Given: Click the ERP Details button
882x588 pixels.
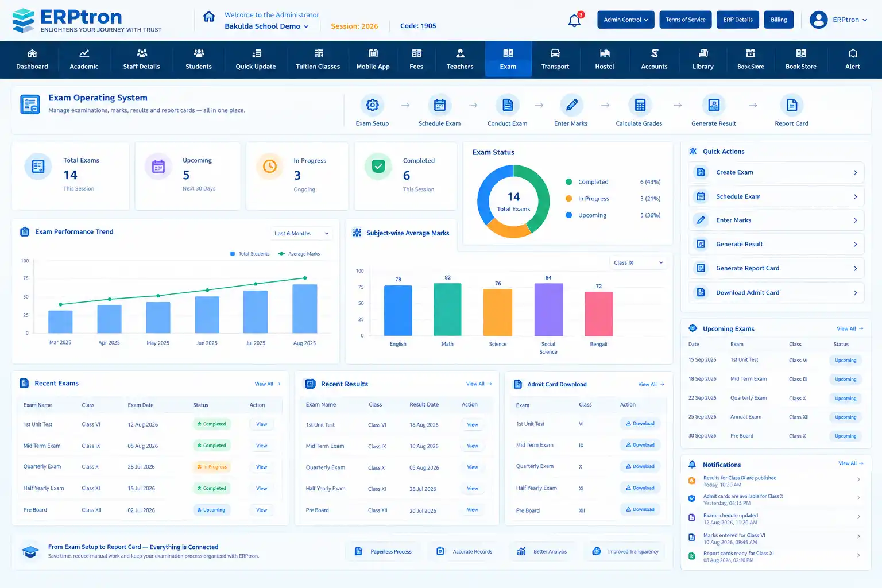Looking at the screenshot, I should 738,20.
